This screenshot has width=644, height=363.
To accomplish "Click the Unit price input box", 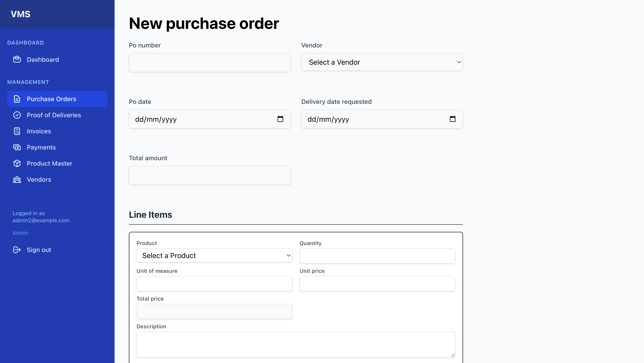I will click(x=377, y=284).
